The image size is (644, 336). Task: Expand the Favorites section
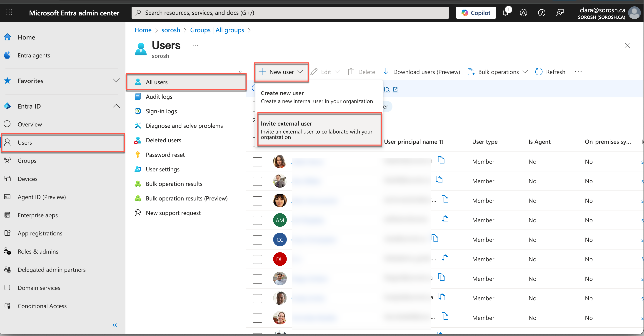tap(116, 81)
